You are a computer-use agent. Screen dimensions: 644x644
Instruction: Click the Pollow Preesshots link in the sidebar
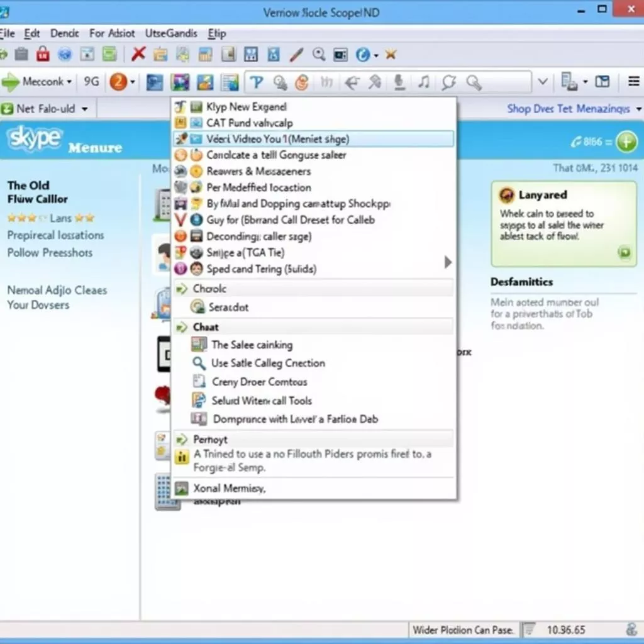(x=50, y=253)
